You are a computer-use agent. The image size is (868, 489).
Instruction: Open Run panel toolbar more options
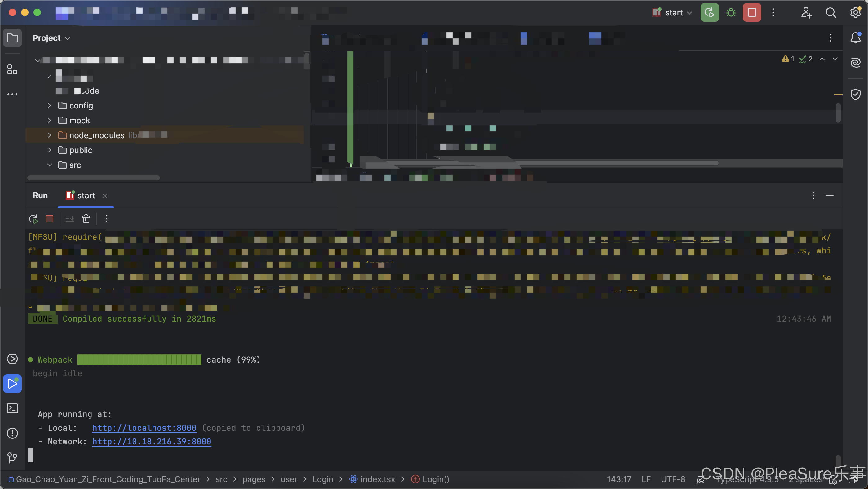(106, 219)
